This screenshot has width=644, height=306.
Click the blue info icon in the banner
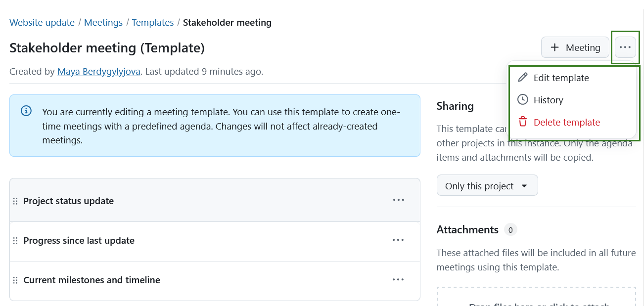26,111
